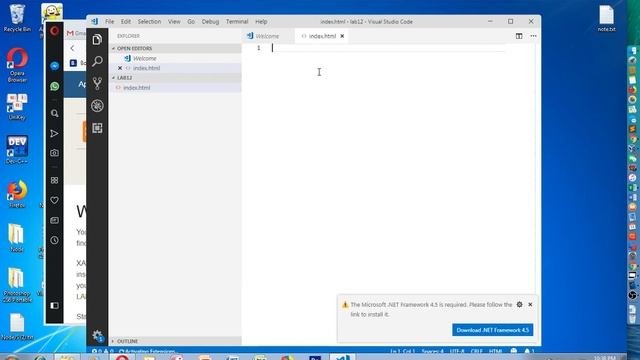This screenshot has width=640, height=360.
Task: Open the Edit menu
Action: coord(126,22)
